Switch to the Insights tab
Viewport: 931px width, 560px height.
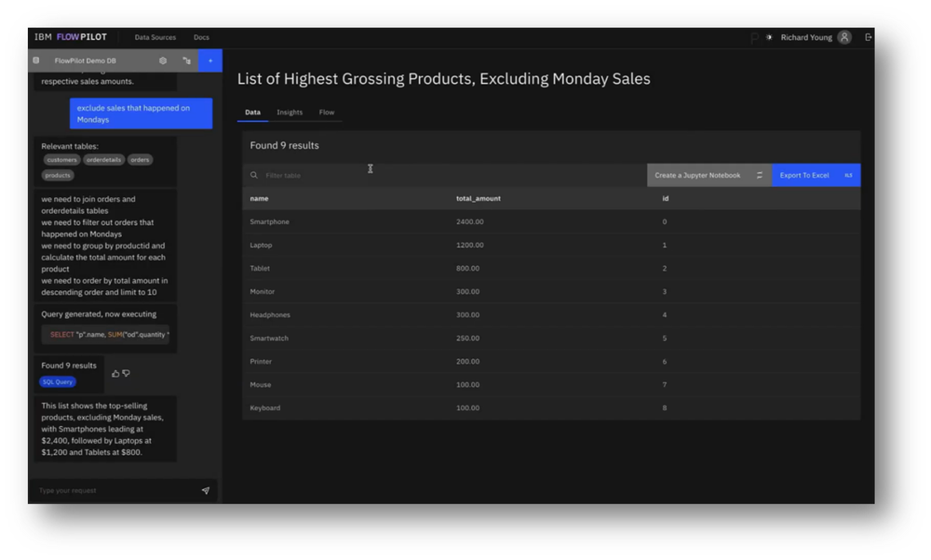[290, 113]
